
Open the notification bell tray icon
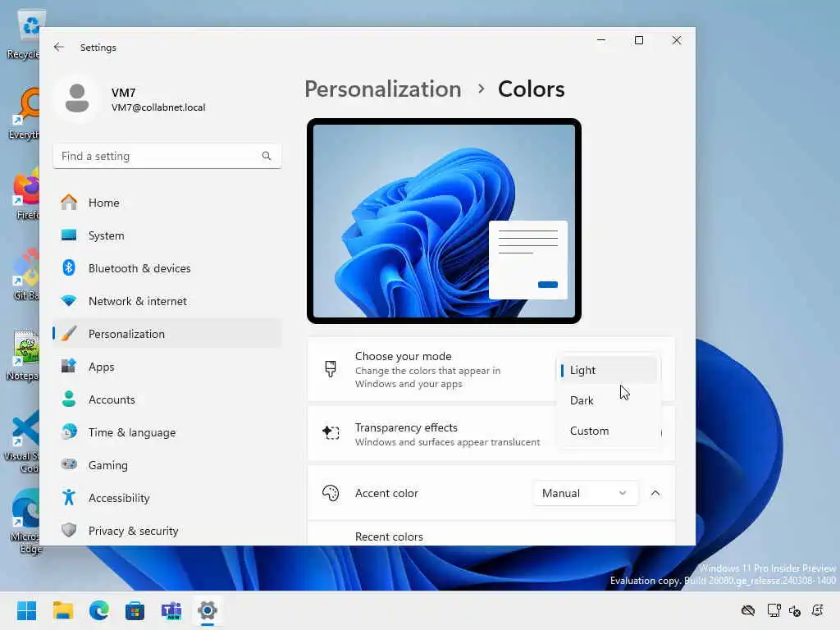pos(818,610)
